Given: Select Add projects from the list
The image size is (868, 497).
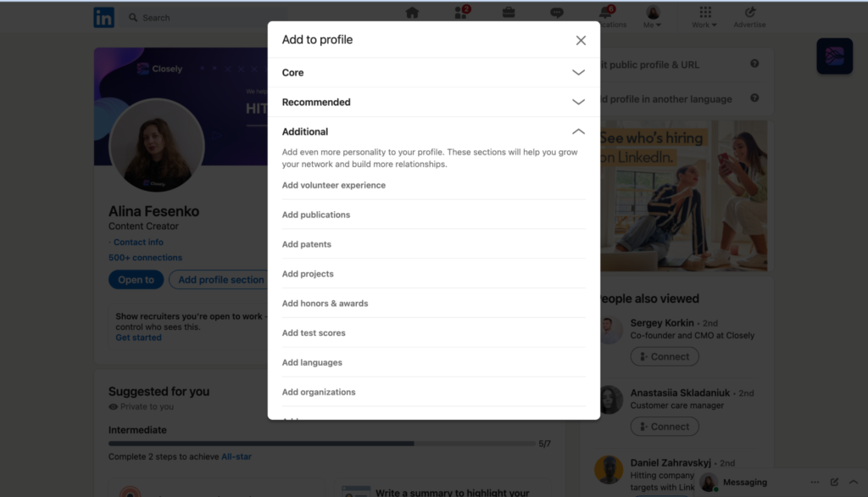Looking at the screenshot, I should point(308,273).
